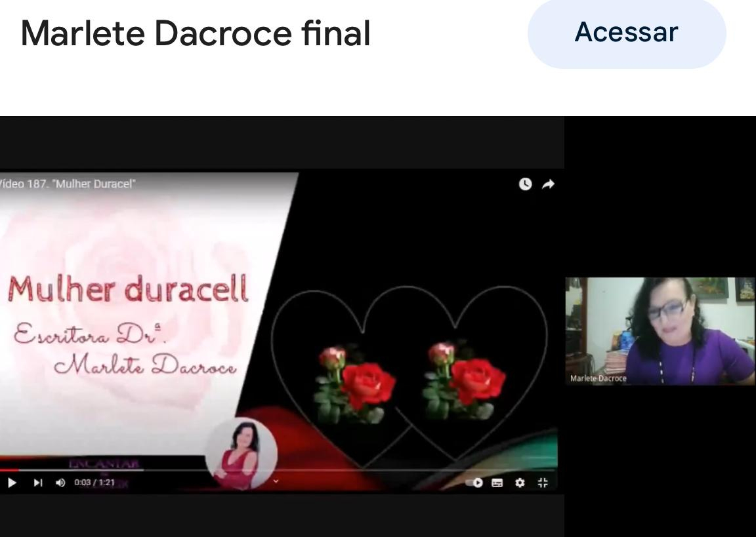This screenshot has height=537, width=756.
Task: Toggle subtitles closed captions
Action: pos(497,483)
